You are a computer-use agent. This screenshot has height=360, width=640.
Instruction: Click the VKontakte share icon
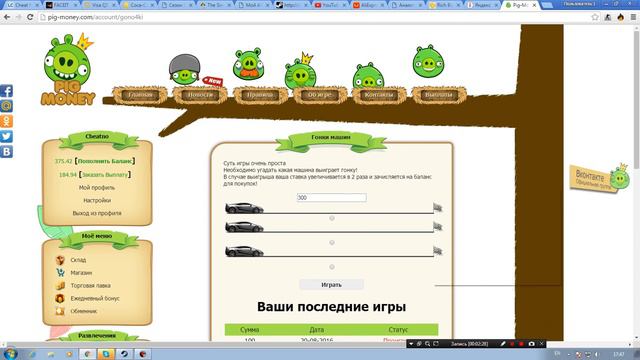pos(6,151)
